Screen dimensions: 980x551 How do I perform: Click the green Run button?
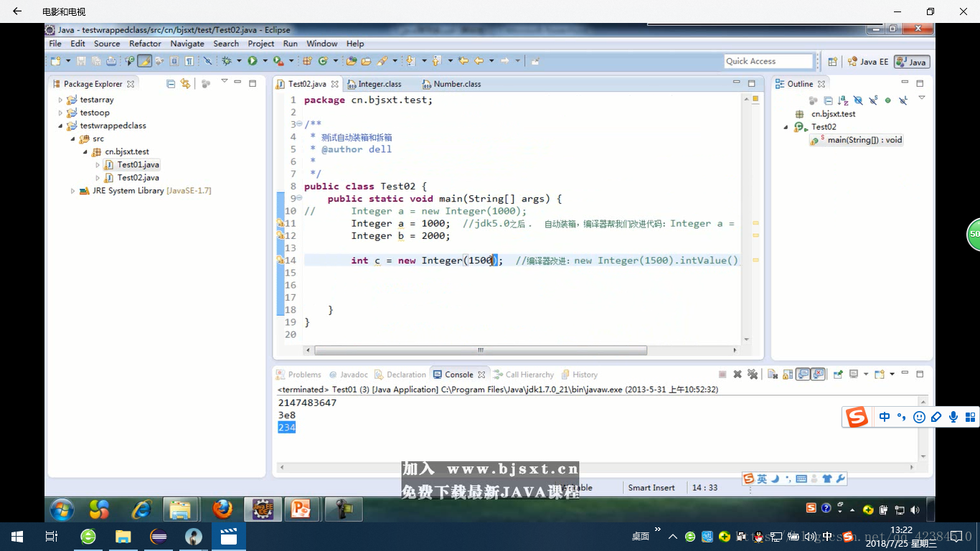tap(253, 61)
